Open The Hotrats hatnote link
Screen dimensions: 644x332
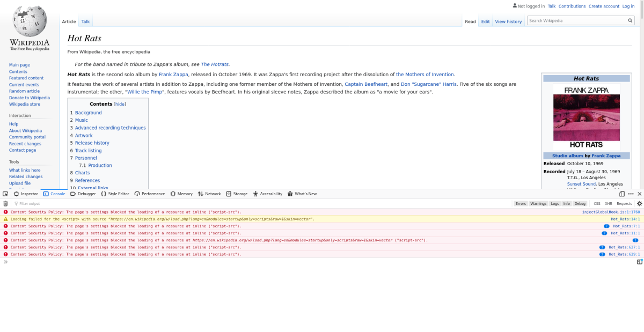215,64
